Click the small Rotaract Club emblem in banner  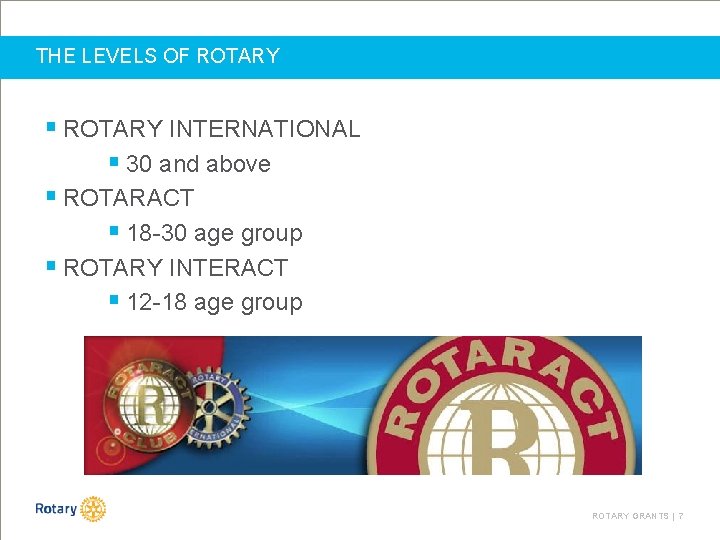148,405
